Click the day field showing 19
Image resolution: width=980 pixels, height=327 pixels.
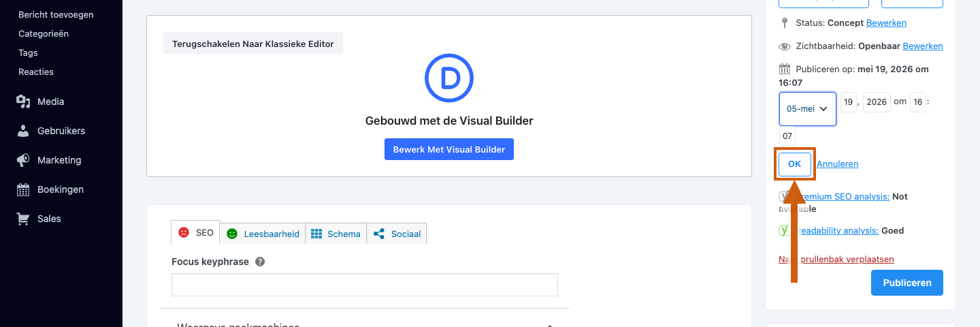849,102
